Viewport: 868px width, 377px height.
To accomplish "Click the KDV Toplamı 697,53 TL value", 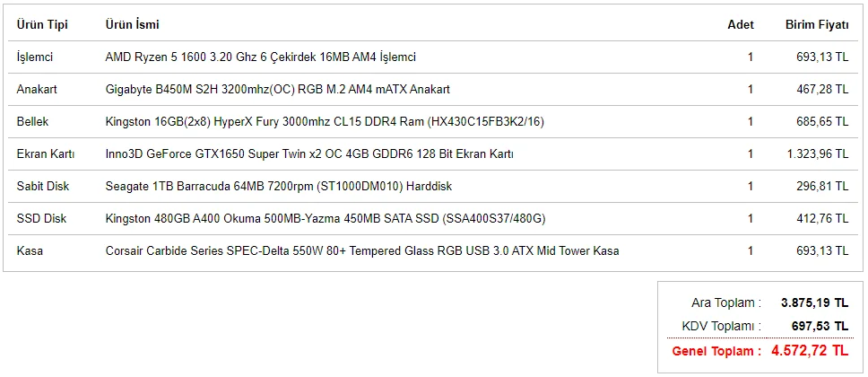I will [x=820, y=326].
